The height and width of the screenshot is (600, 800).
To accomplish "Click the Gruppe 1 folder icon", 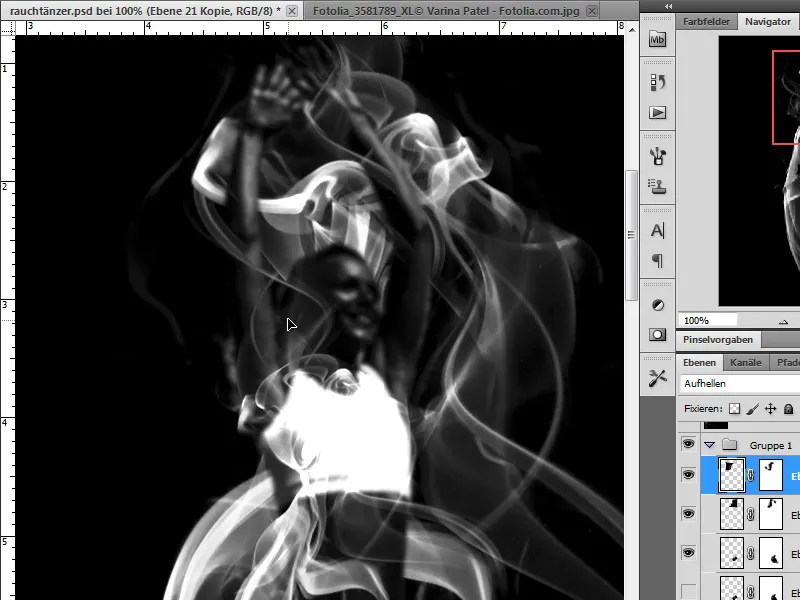I will point(730,445).
